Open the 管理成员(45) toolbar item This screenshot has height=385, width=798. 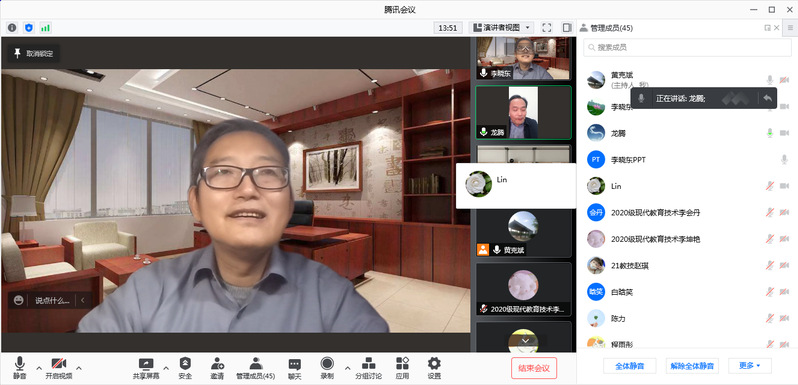pos(255,368)
